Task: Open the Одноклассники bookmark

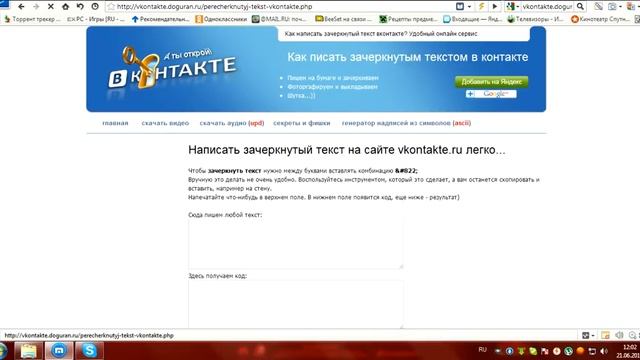Action: pyautogui.click(x=221, y=19)
